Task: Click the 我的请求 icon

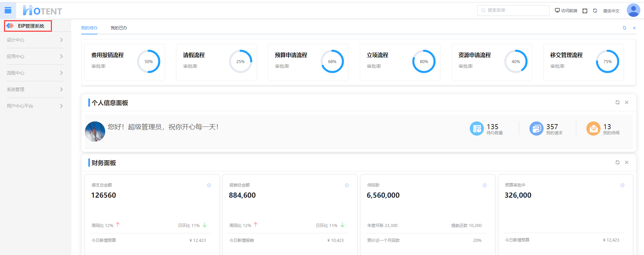Action: (536, 129)
